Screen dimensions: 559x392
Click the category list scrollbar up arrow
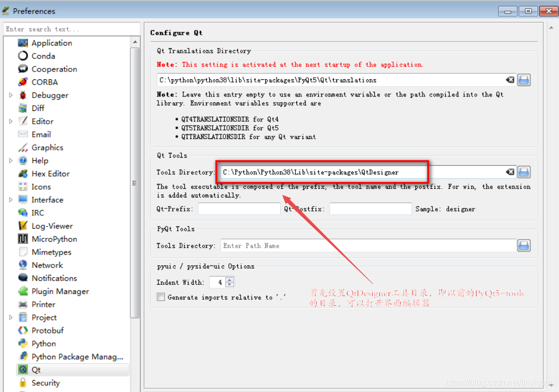135,42
